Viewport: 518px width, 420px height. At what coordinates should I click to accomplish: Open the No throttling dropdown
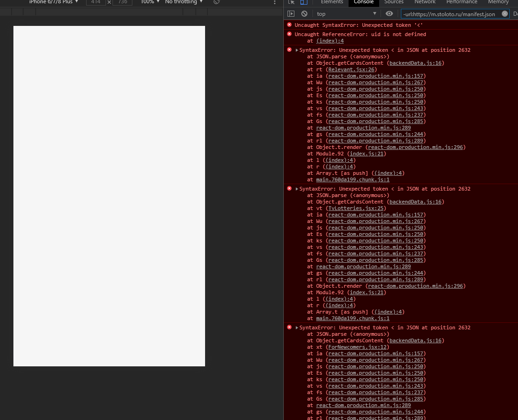click(x=184, y=2)
